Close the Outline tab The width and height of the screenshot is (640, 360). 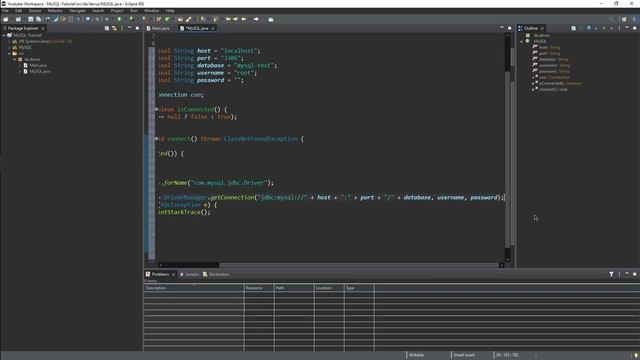[x=542, y=29]
